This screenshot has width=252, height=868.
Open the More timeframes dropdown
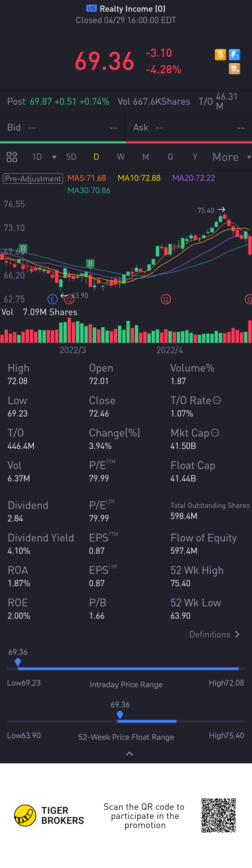pyautogui.click(x=231, y=157)
